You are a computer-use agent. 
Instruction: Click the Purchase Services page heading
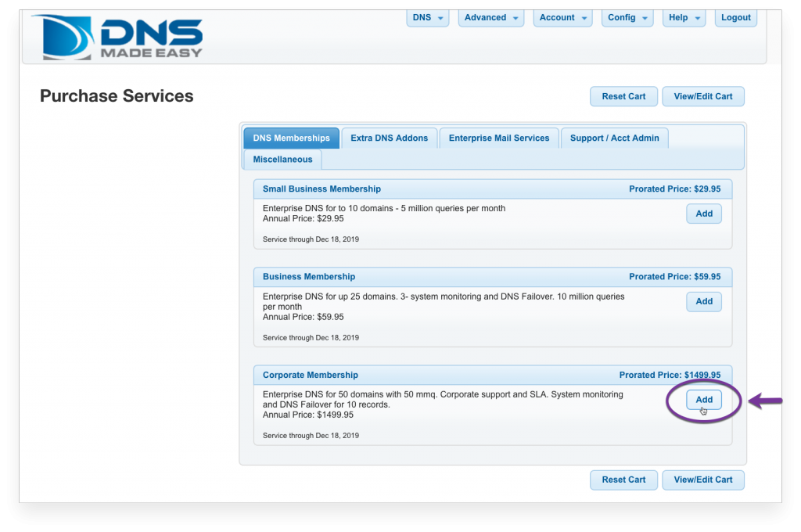117,96
